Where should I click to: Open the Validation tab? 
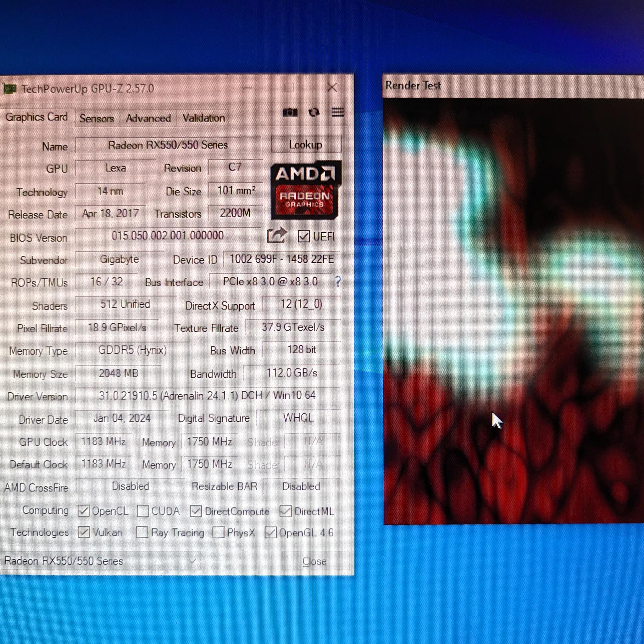203,118
